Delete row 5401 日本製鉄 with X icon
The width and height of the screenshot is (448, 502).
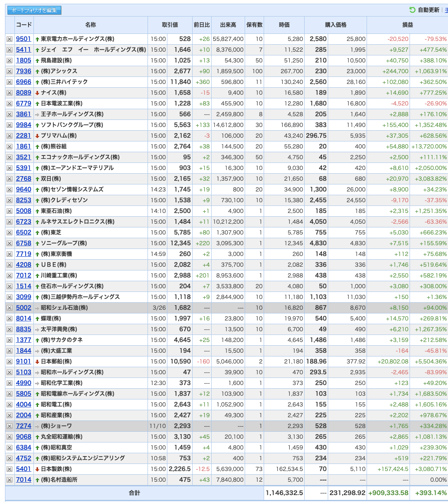[10, 469]
